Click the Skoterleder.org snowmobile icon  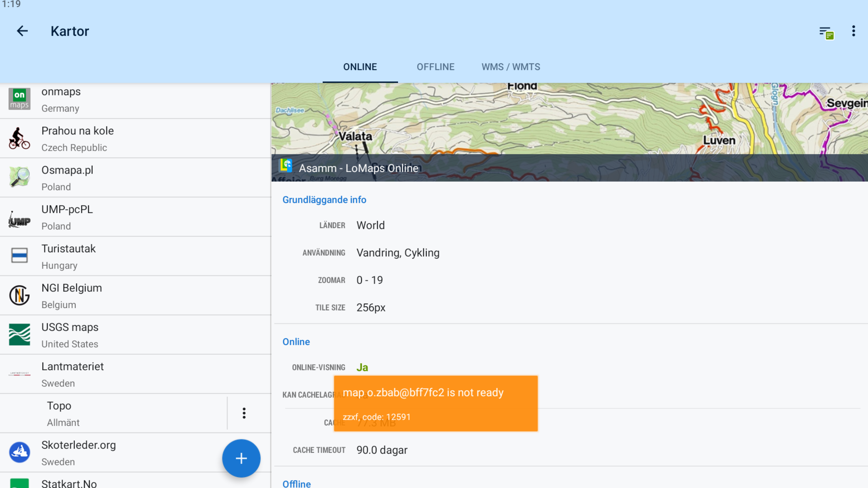[19, 452]
